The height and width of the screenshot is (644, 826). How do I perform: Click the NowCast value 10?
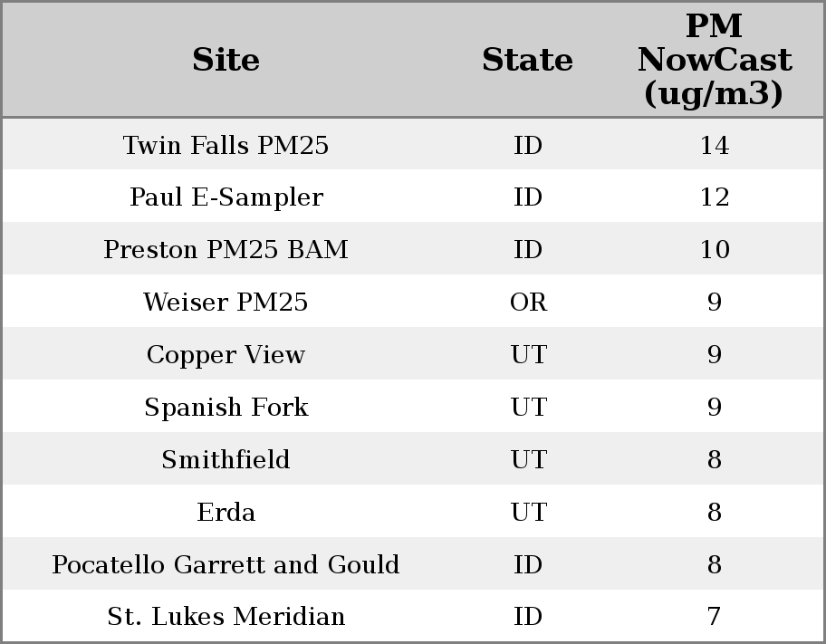714,250
